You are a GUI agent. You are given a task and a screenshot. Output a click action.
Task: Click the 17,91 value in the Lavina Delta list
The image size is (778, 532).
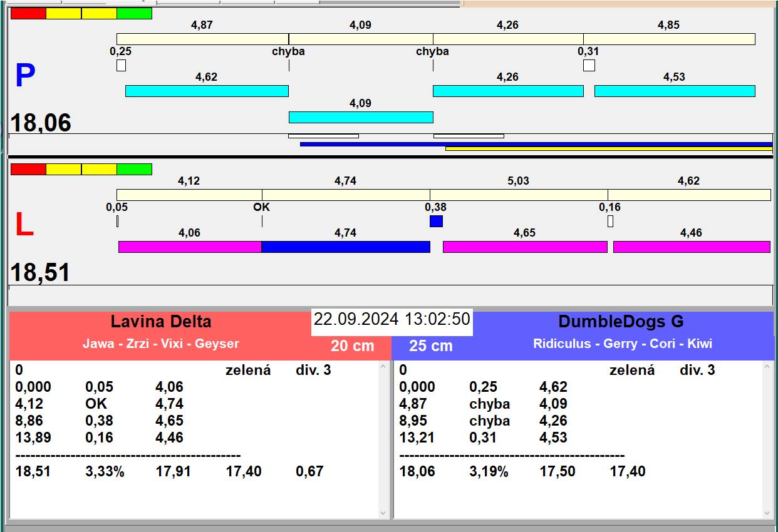pyautogui.click(x=174, y=471)
